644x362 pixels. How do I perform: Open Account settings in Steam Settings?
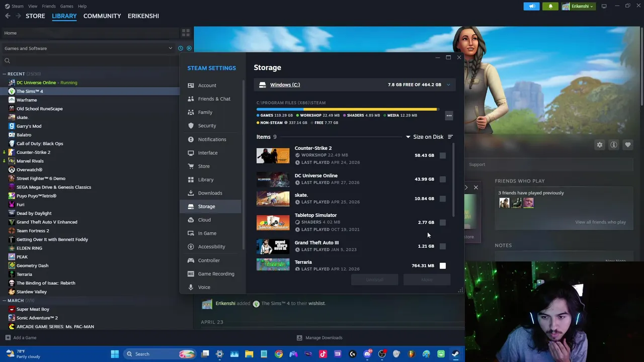(x=211, y=85)
